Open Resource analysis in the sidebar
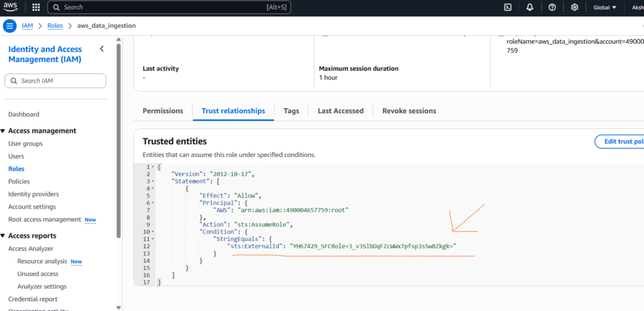 [42, 261]
